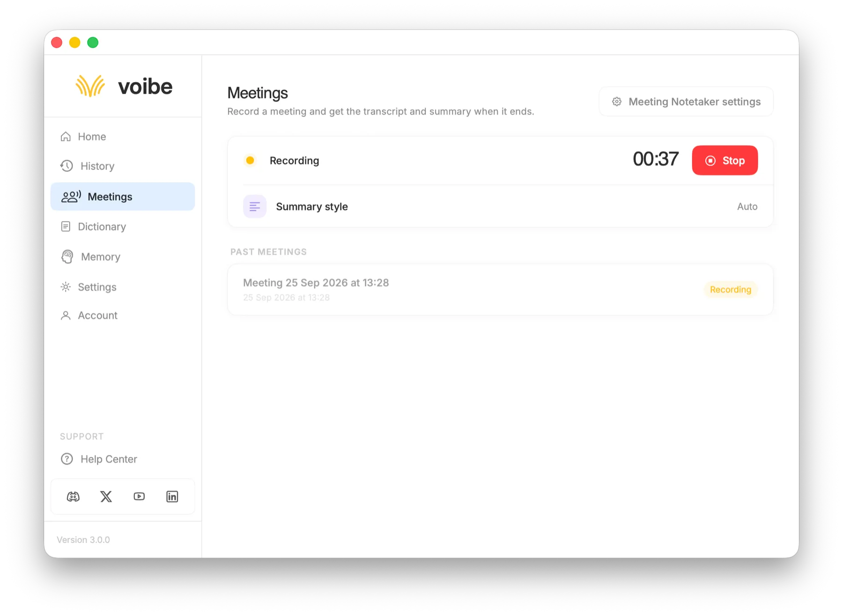Open the Summary style row
The width and height of the screenshot is (843, 616).
(x=500, y=206)
